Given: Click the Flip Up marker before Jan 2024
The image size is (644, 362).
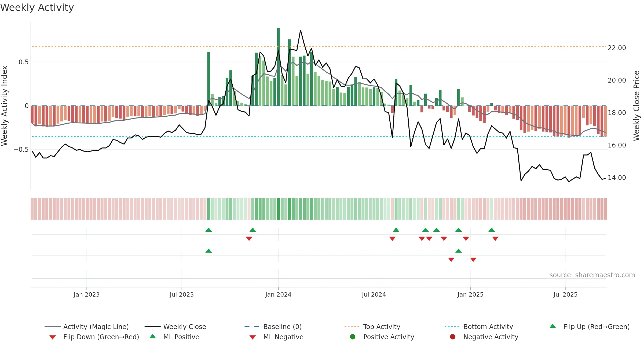Looking at the screenshot, I should click(x=253, y=230).
